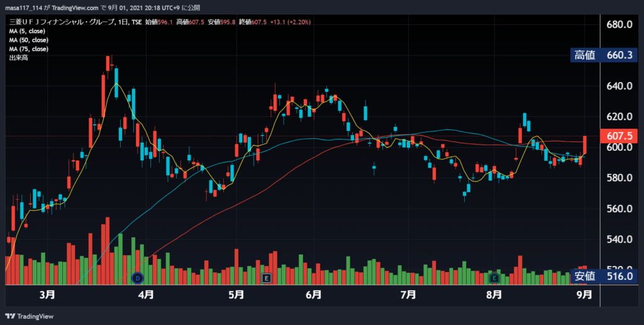Click the current price 607.5 label
Viewport: 644px width, 325px height.
coord(619,136)
